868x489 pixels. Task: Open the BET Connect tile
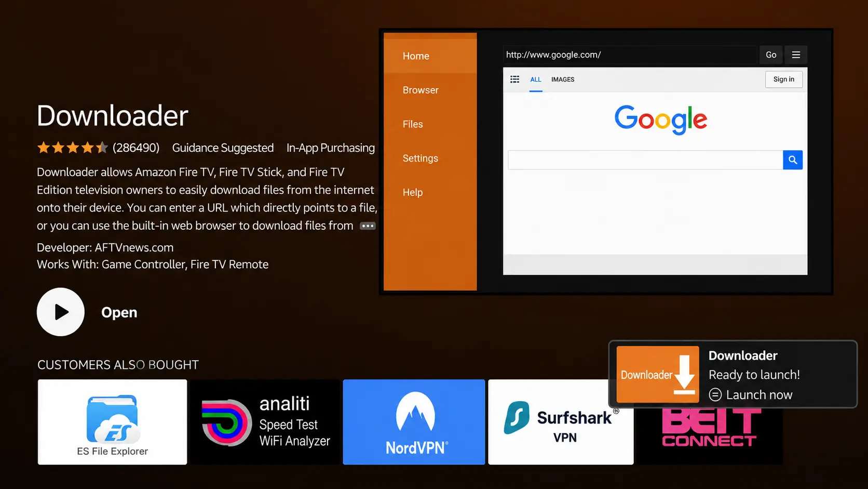[710, 435]
